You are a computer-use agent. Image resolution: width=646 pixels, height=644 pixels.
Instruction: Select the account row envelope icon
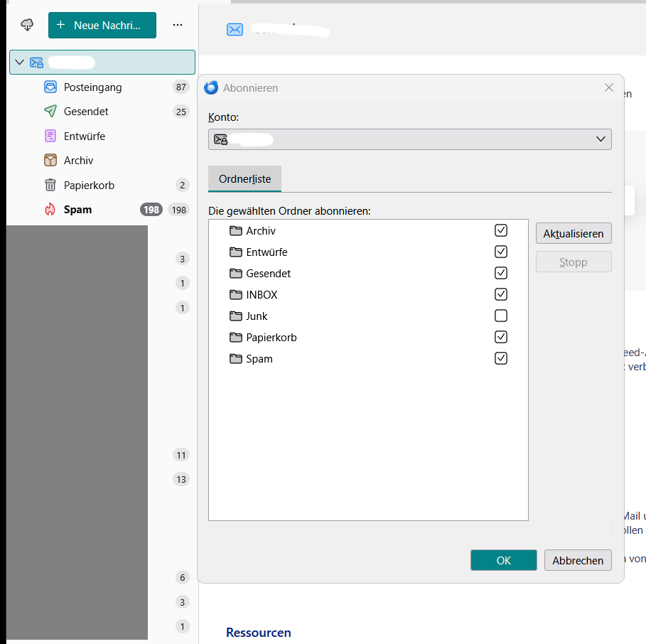point(37,63)
